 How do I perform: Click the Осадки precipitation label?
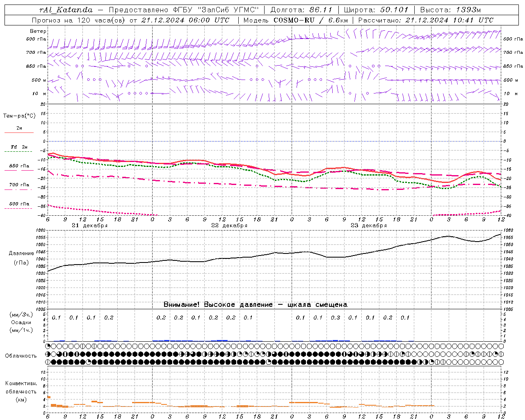tap(21, 322)
